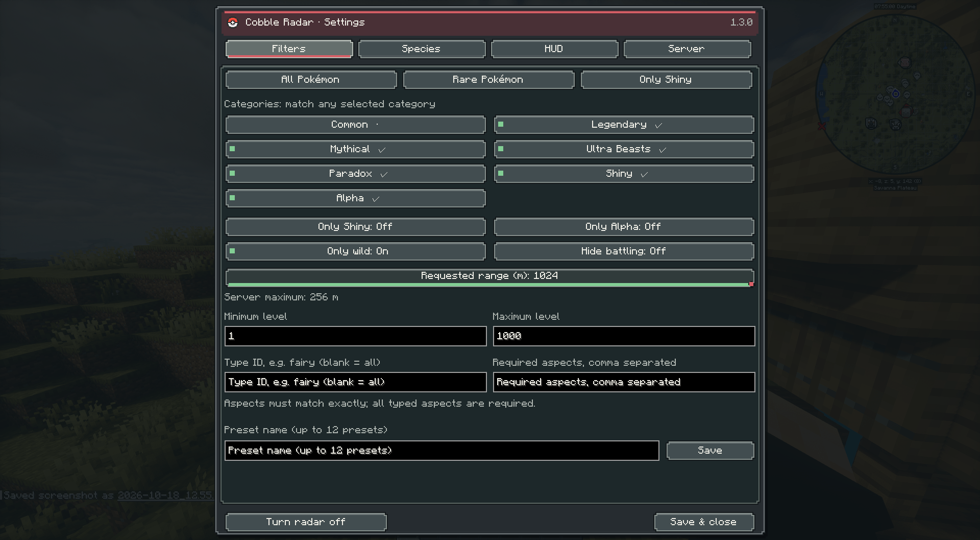Click into the Type ID input

pyautogui.click(x=355, y=382)
